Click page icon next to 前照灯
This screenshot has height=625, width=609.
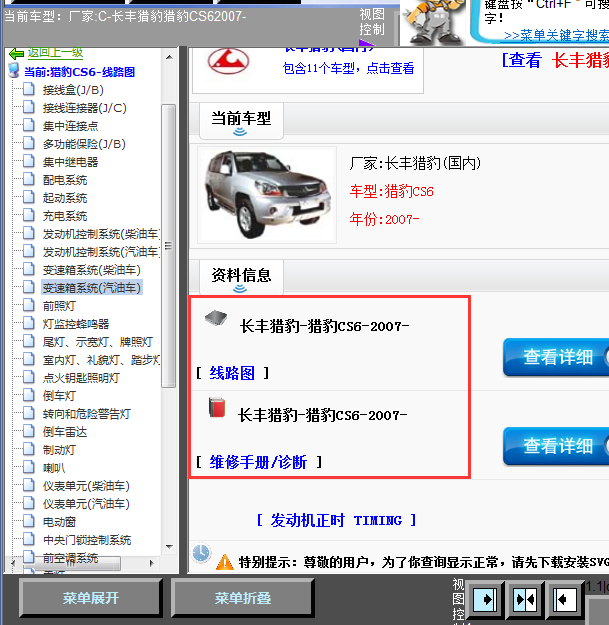pyautogui.click(x=28, y=305)
